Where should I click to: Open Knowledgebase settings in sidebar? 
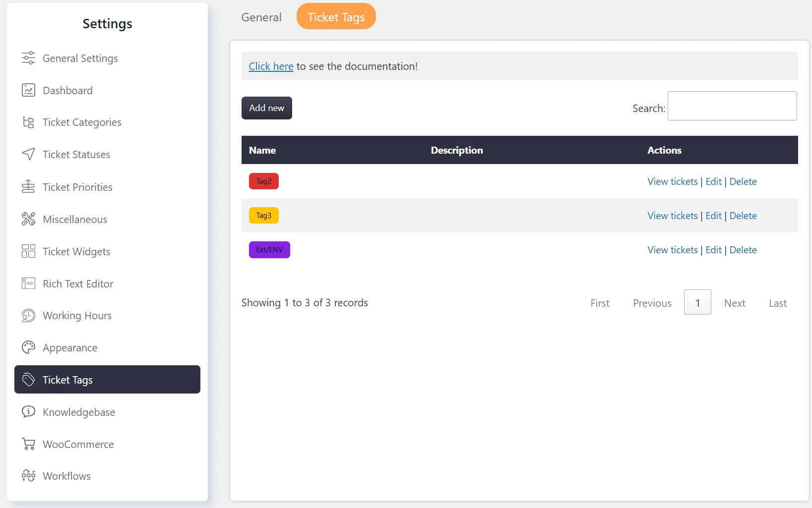click(x=78, y=412)
